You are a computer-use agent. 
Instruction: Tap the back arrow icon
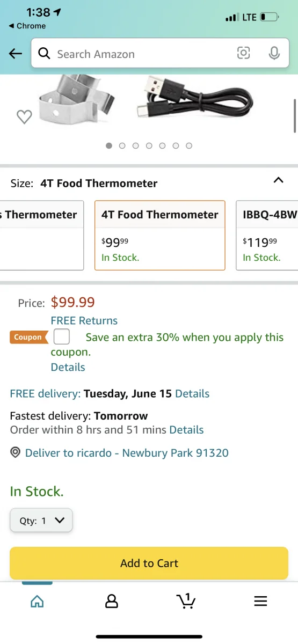tap(16, 54)
